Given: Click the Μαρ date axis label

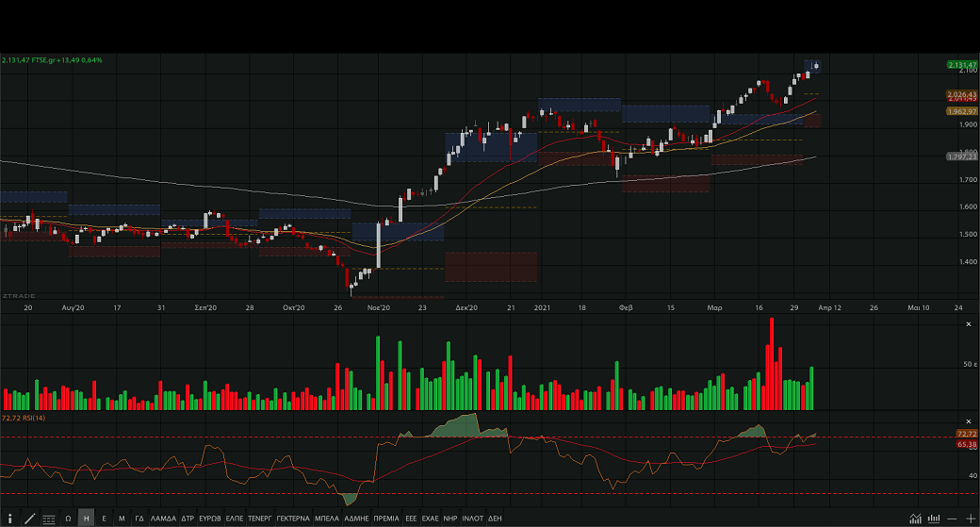Looking at the screenshot, I should pos(714,307).
